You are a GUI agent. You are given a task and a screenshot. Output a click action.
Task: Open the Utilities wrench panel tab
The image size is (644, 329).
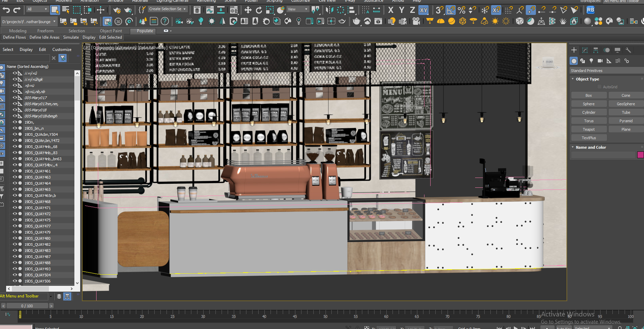(x=628, y=50)
